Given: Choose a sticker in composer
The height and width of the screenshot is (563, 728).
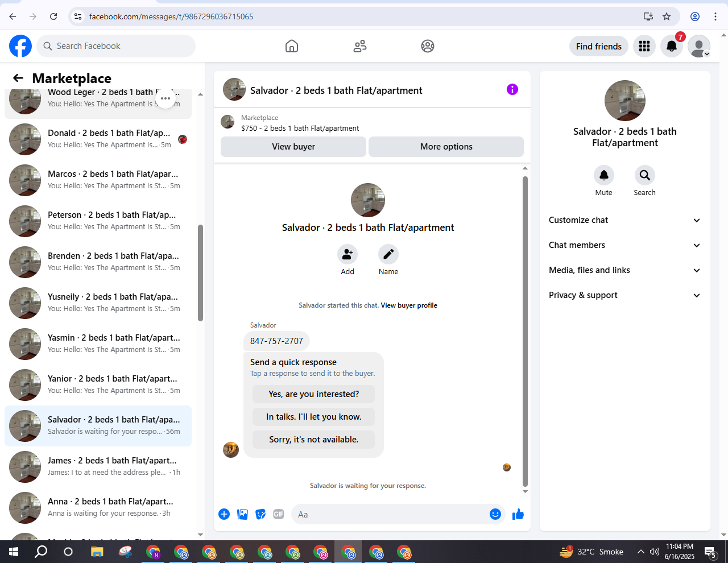Looking at the screenshot, I should [x=260, y=514].
